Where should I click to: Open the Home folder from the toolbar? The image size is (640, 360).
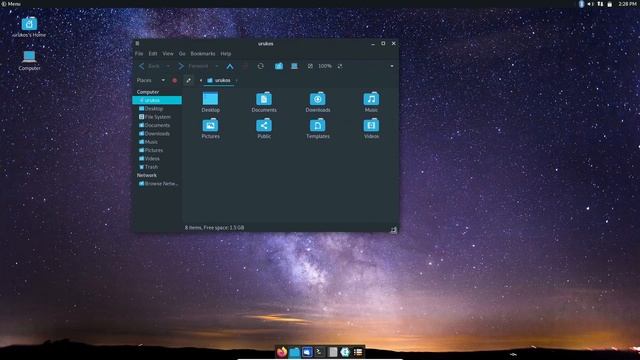point(279,66)
